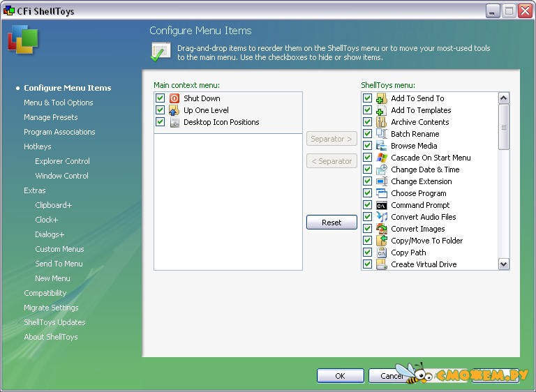This screenshot has width=536, height=392.
Task: Click the Change Extension icon
Action: coord(382,181)
